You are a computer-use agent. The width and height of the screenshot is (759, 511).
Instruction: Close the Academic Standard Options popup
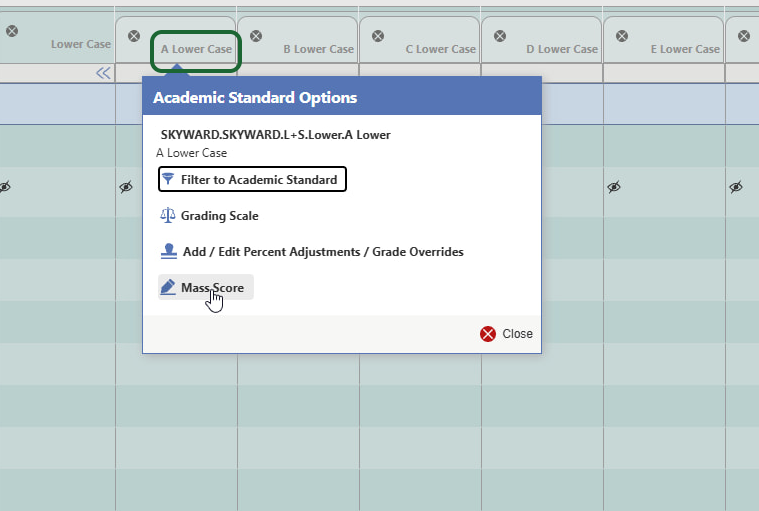(x=506, y=334)
